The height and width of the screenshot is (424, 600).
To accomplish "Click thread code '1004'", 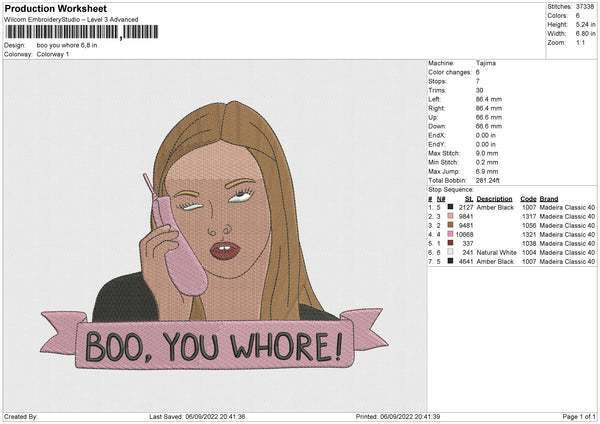I will click(529, 252).
